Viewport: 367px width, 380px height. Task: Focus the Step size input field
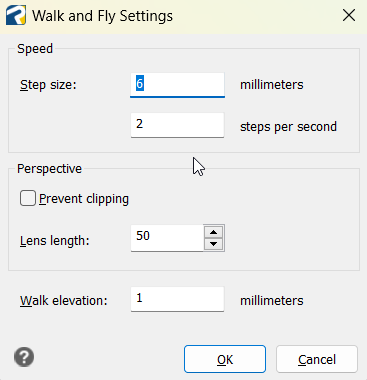tap(177, 85)
